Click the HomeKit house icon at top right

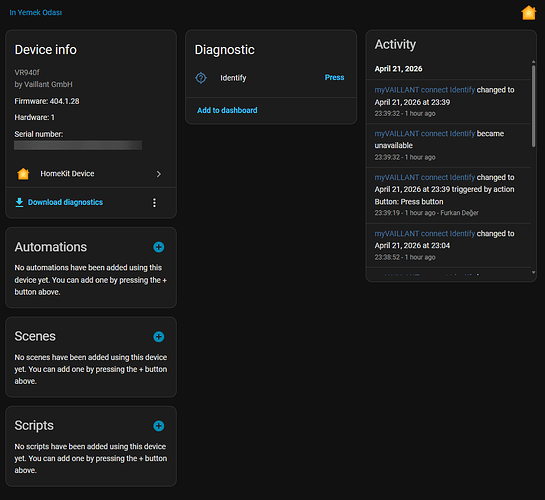tap(528, 13)
